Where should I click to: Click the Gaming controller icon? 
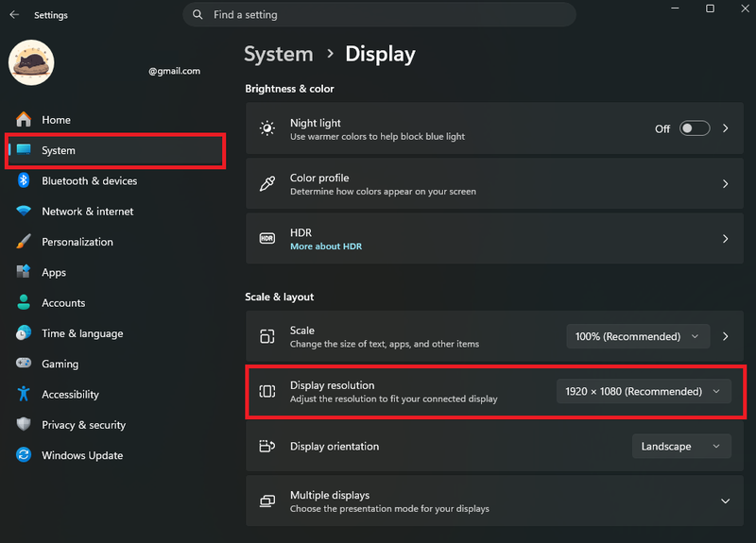[23, 363]
